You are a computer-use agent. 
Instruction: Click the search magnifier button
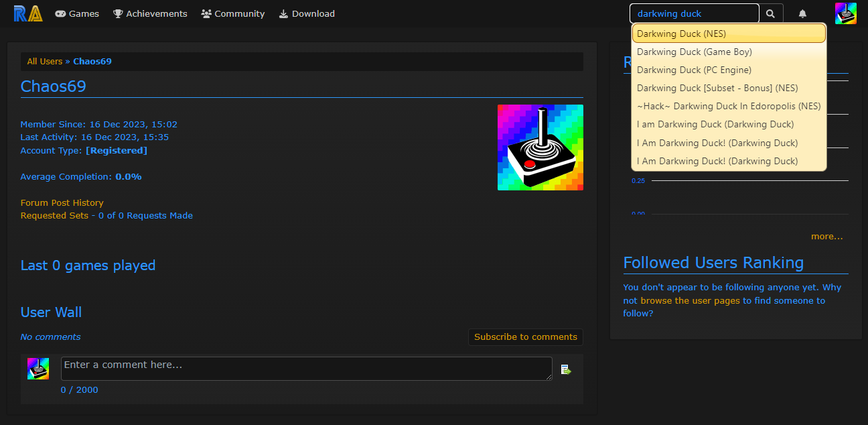click(x=771, y=13)
